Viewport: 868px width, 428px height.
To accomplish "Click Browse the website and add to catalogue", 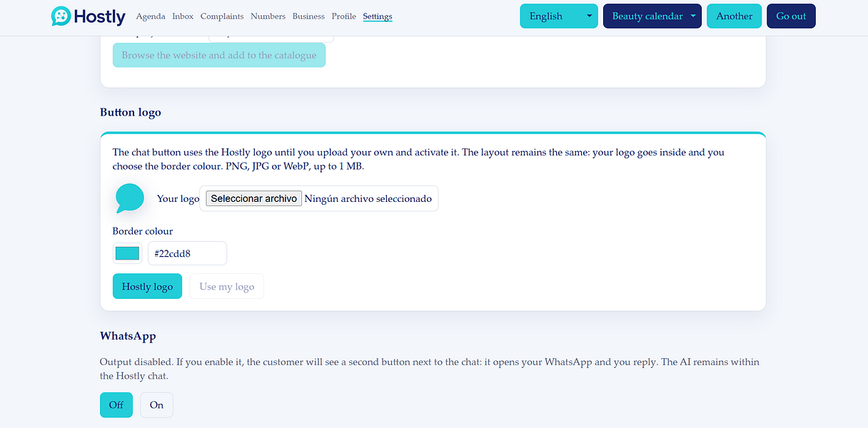I will (x=219, y=55).
